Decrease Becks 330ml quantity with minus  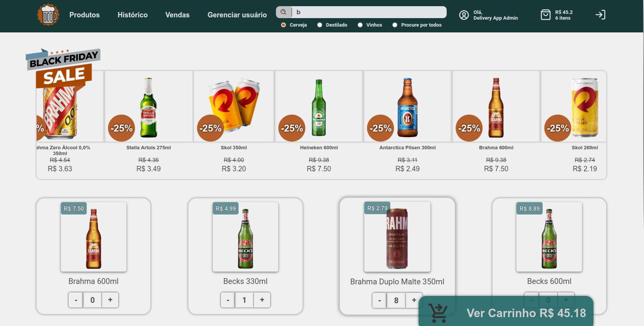coord(228,300)
